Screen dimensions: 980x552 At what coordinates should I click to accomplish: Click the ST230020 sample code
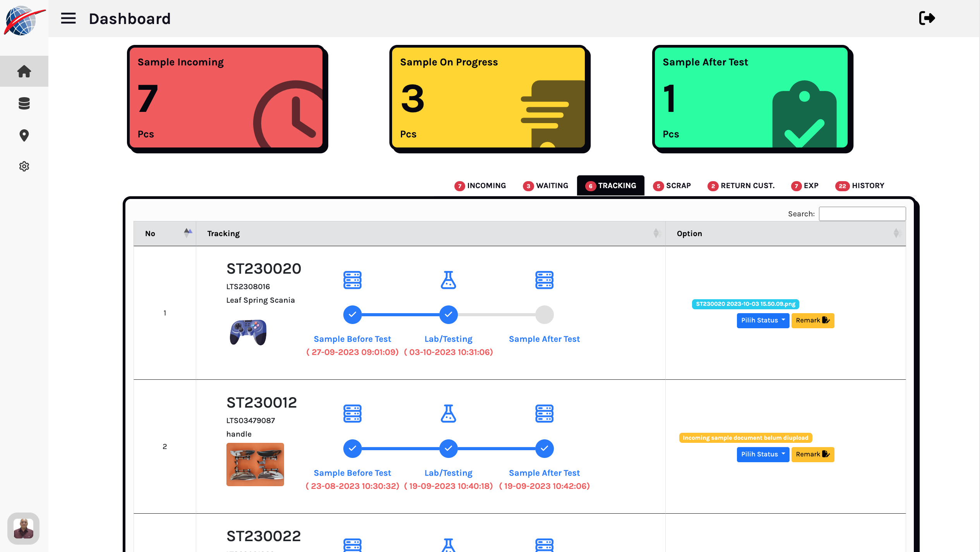pos(264,269)
